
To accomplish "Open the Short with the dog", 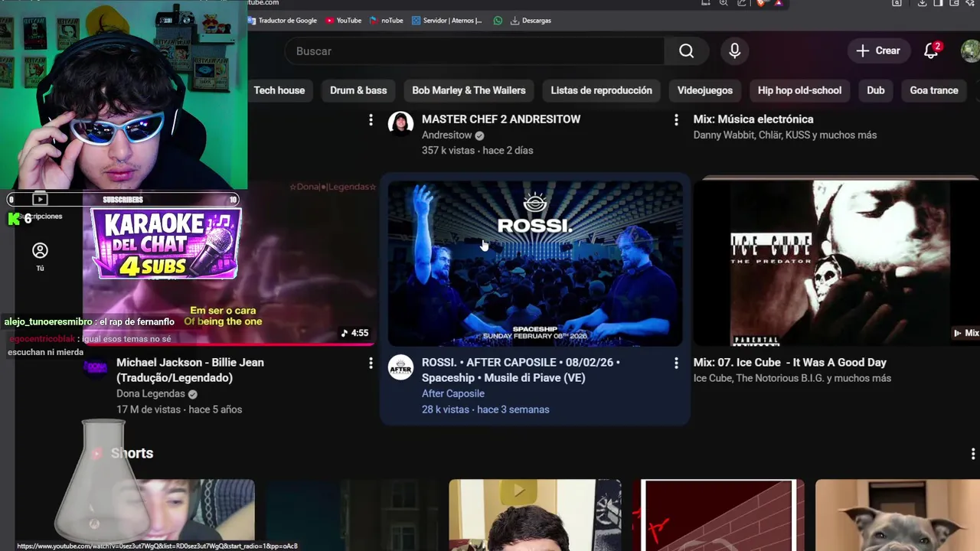I will pos(897,515).
